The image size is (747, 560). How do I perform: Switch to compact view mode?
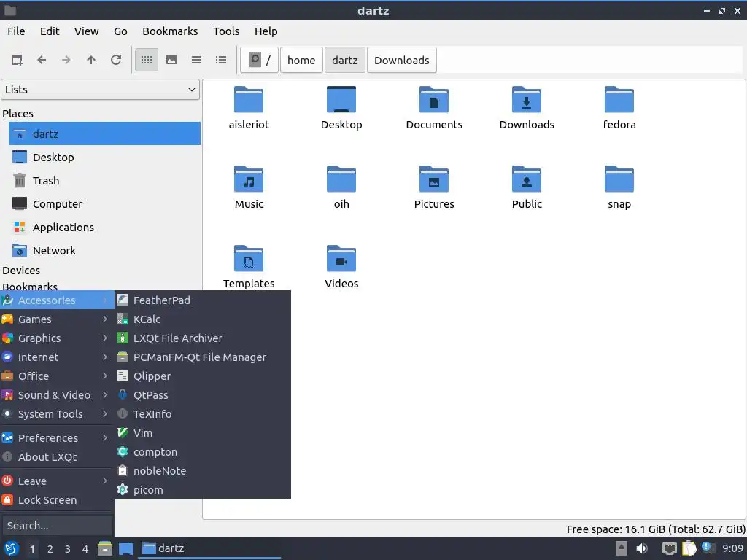[196, 60]
